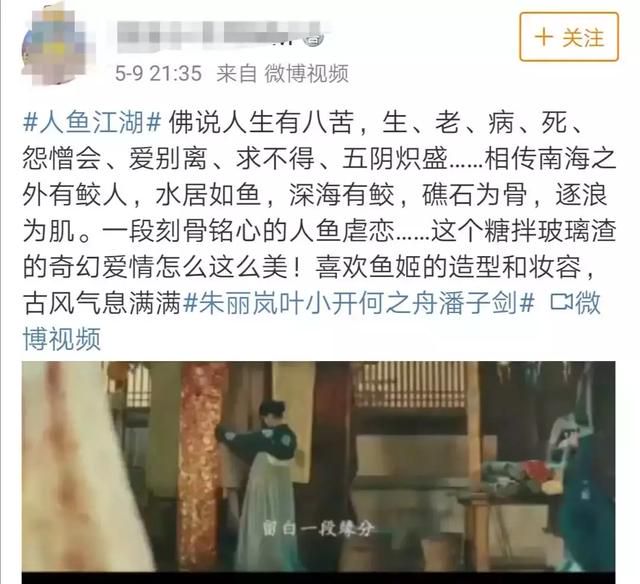Open the #人鱼江湖# hashtag topic

coord(92,122)
